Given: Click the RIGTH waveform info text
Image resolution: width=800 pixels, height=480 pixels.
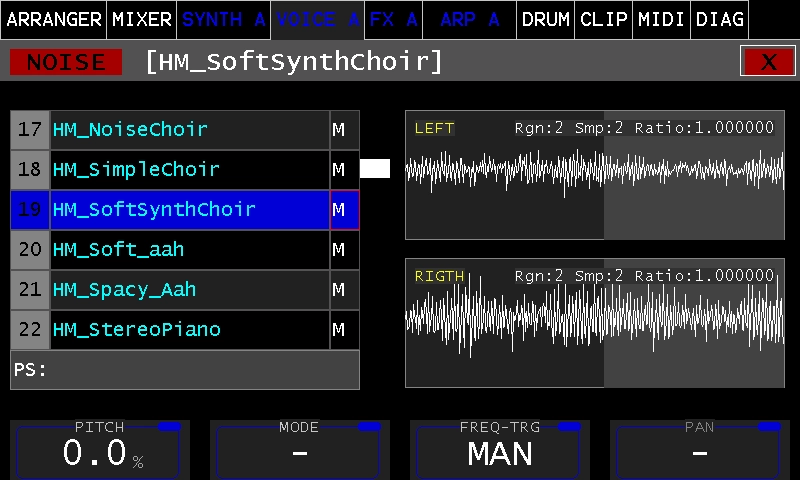Looking at the screenshot, I should (644, 276).
